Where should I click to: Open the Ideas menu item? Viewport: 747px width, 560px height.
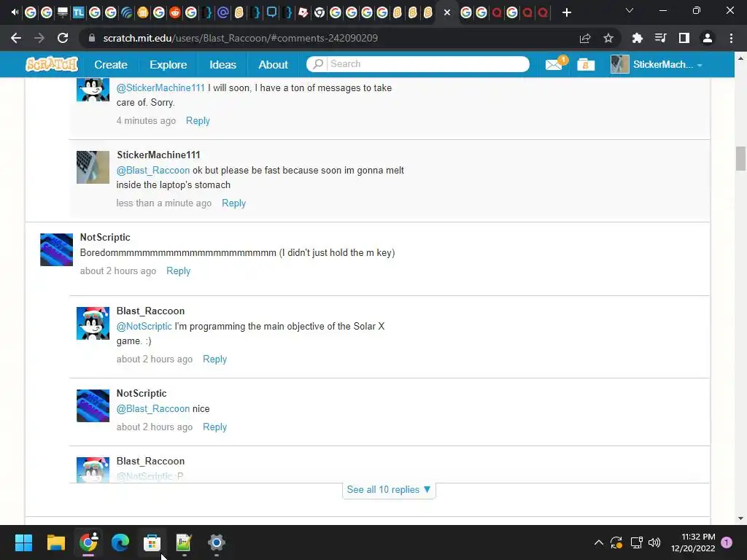(x=223, y=64)
